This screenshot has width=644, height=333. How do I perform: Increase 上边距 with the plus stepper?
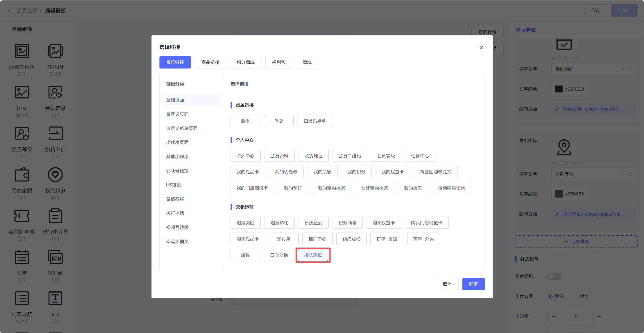click(599, 317)
